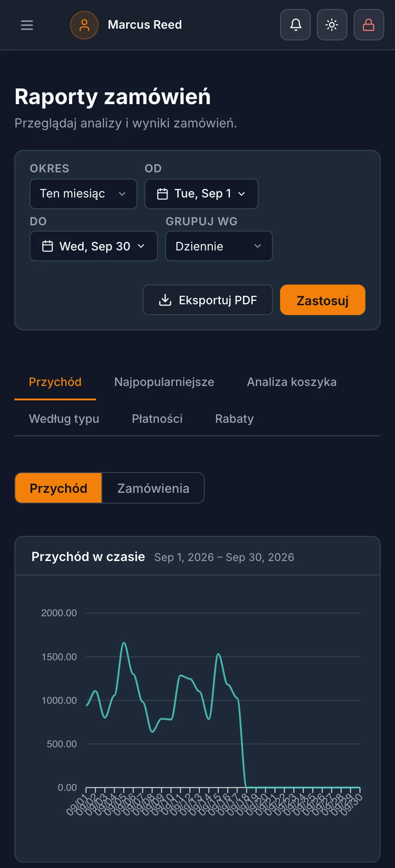
Task: Click calendar icon in Wed, Sep 30 field
Action: click(x=48, y=246)
